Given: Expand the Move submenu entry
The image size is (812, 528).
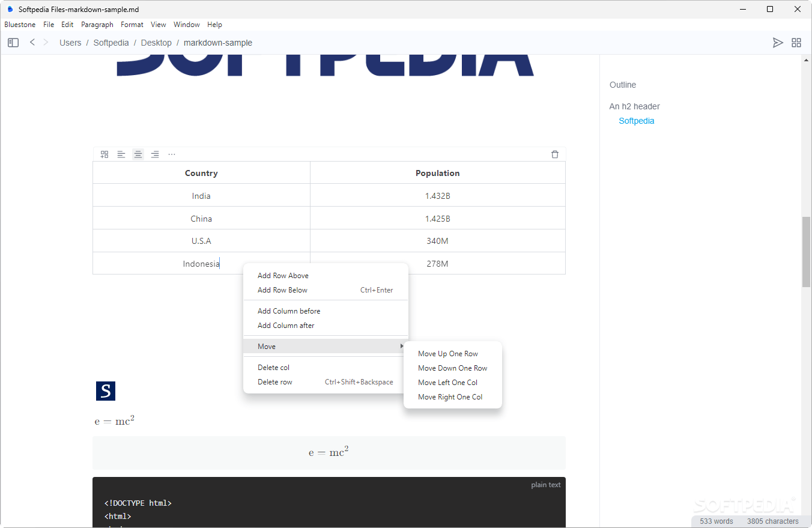Looking at the screenshot, I should pyautogui.click(x=326, y=347).
